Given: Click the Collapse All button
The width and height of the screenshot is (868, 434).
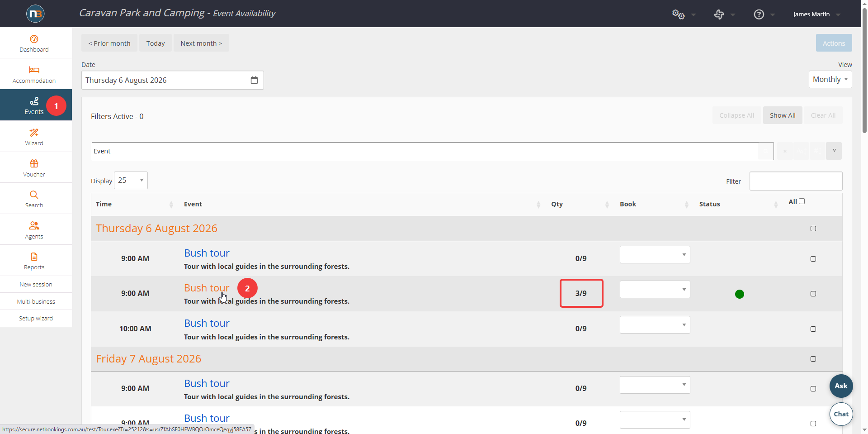Looking at the screenshot, I should tap(737, 115).
